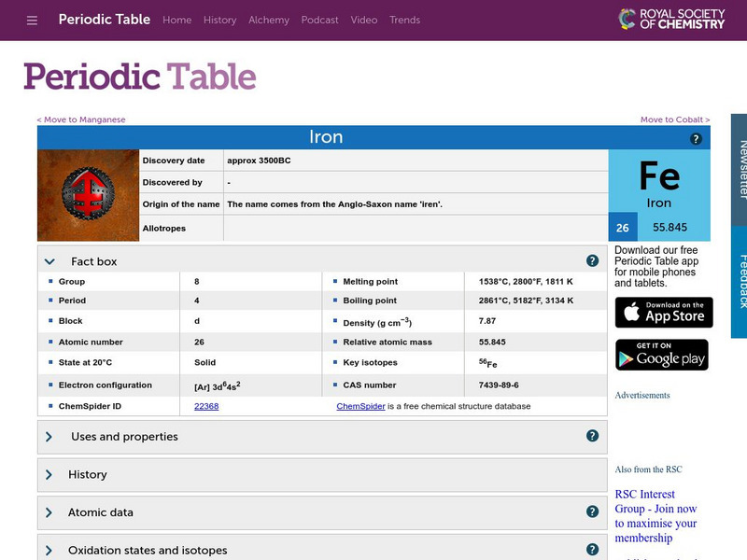Open the Podcast menu item
This screenshot has height=560, width=747.
320,20
